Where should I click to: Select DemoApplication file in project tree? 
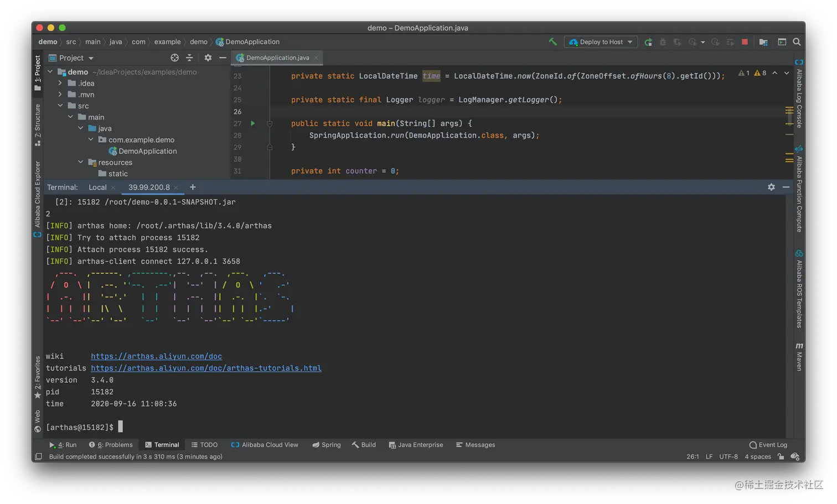coord(147,151)
